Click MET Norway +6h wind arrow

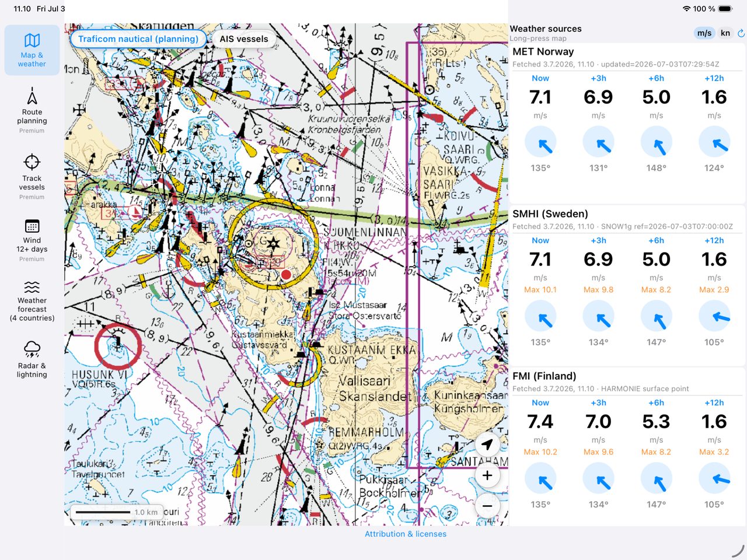657,142
